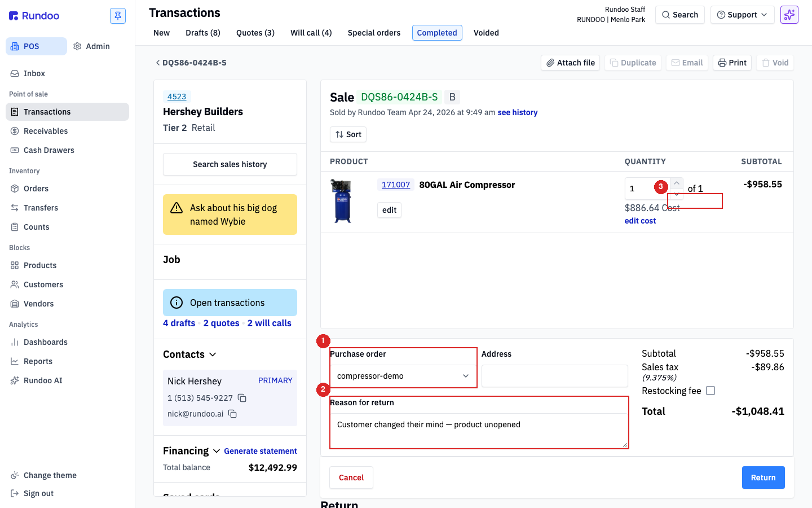Pin the sidebar with the pin icon
This screenshot has height=508, width=812.
[118, 16]
